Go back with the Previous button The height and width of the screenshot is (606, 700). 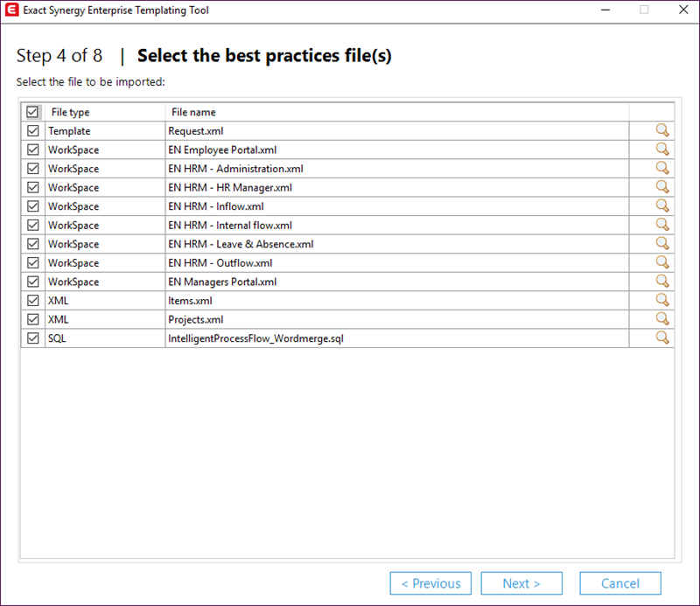click(430, 583)
